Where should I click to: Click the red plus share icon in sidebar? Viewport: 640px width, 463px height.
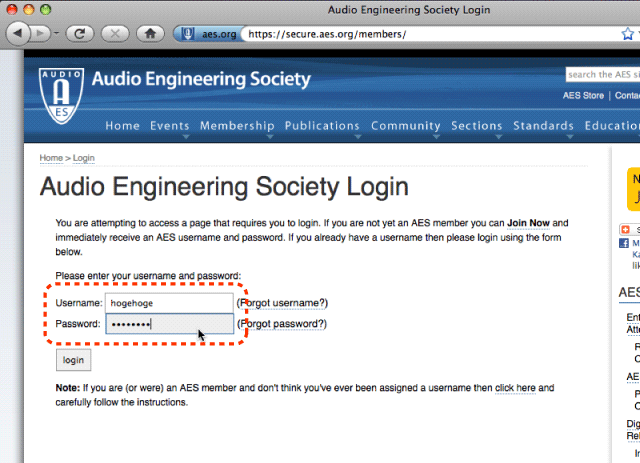pyautogui.click(x=625, y=229)
